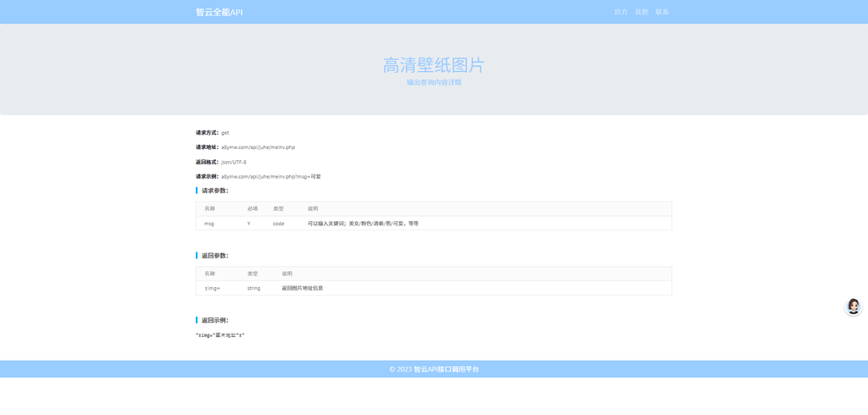Click the example URL ending msg=可爱
868x415 pixels.
point(271,176)
